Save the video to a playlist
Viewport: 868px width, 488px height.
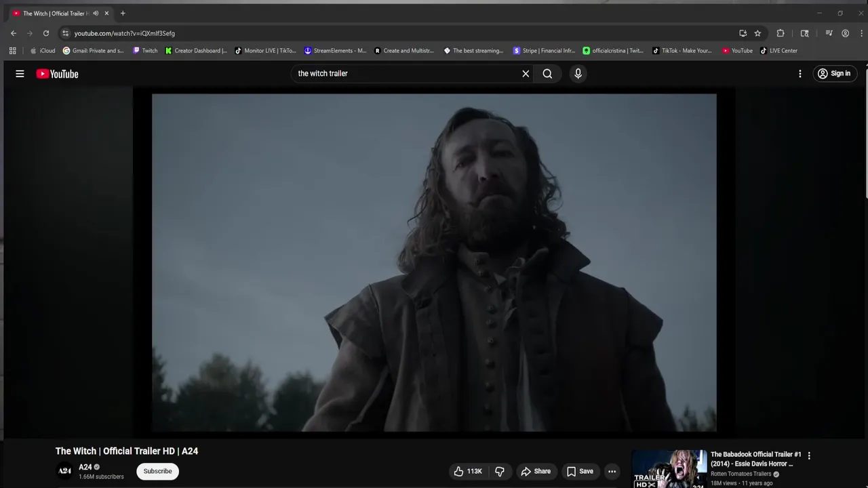point(580,471)
